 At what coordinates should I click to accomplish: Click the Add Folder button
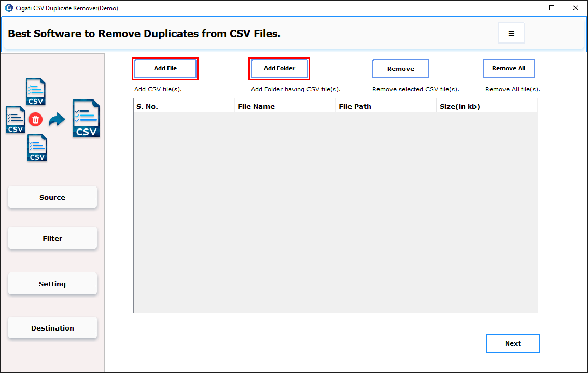[279, 68]
